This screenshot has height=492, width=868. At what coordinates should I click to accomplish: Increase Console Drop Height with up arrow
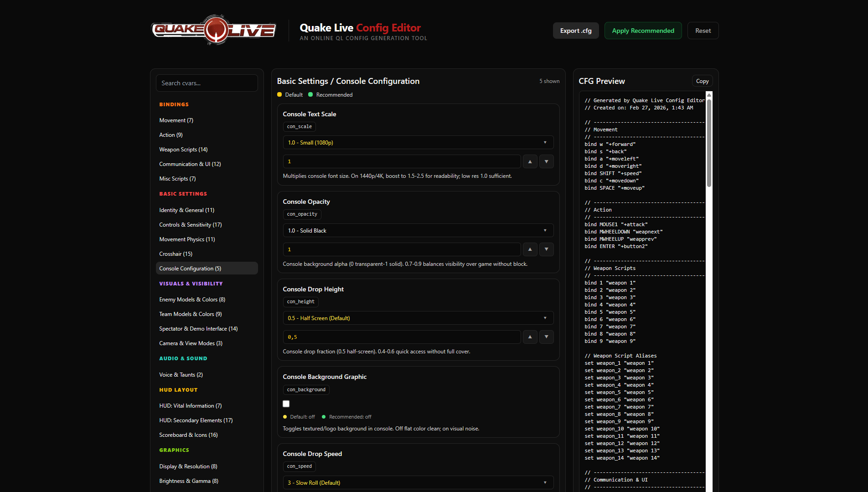point(530,337)
